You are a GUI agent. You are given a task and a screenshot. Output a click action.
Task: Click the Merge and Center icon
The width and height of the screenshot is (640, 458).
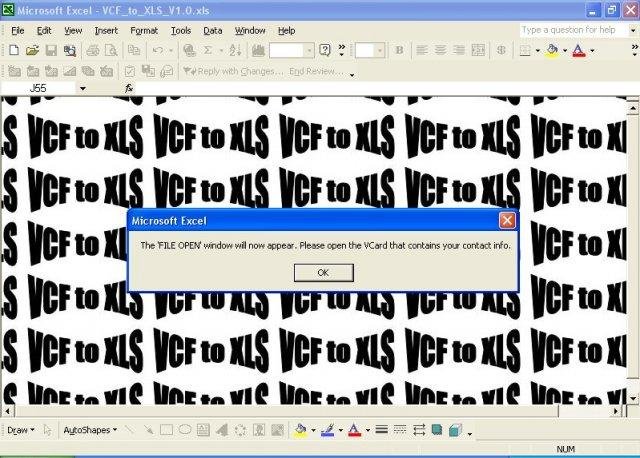tap(478, 50)
